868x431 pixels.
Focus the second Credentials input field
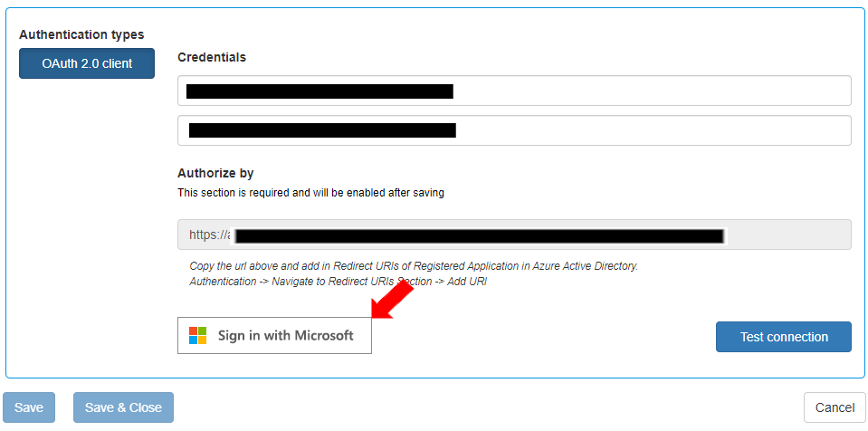652,130
